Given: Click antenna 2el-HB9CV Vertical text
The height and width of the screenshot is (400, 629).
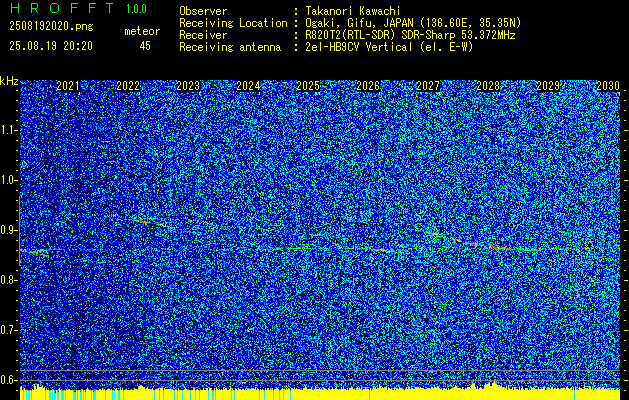Looking at the screenshot, I should [x=389, y=47].
